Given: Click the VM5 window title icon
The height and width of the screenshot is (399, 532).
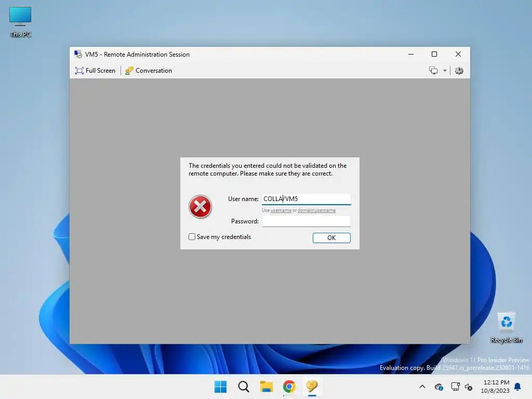Looking at the screenshot, I should [78, 54].
